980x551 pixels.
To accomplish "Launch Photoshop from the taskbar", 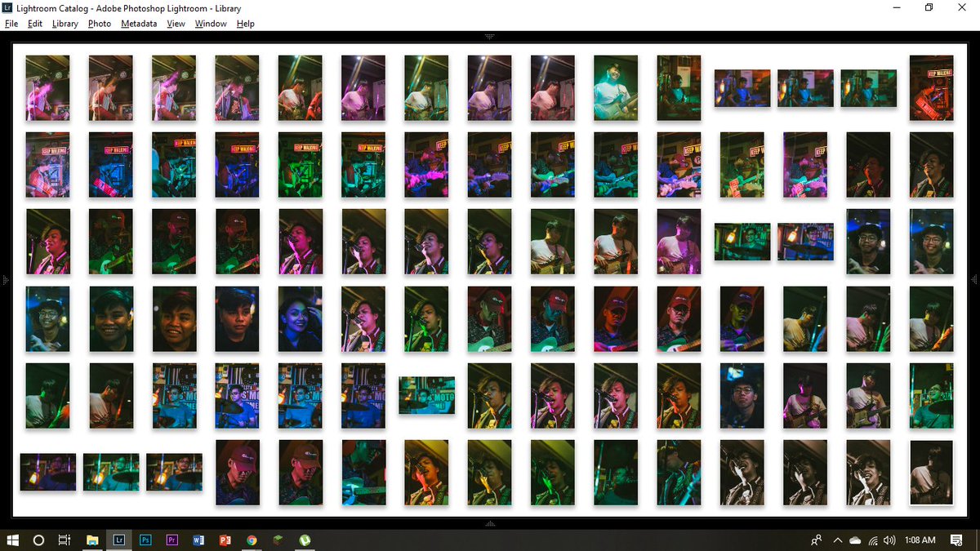I will (145, 540).
